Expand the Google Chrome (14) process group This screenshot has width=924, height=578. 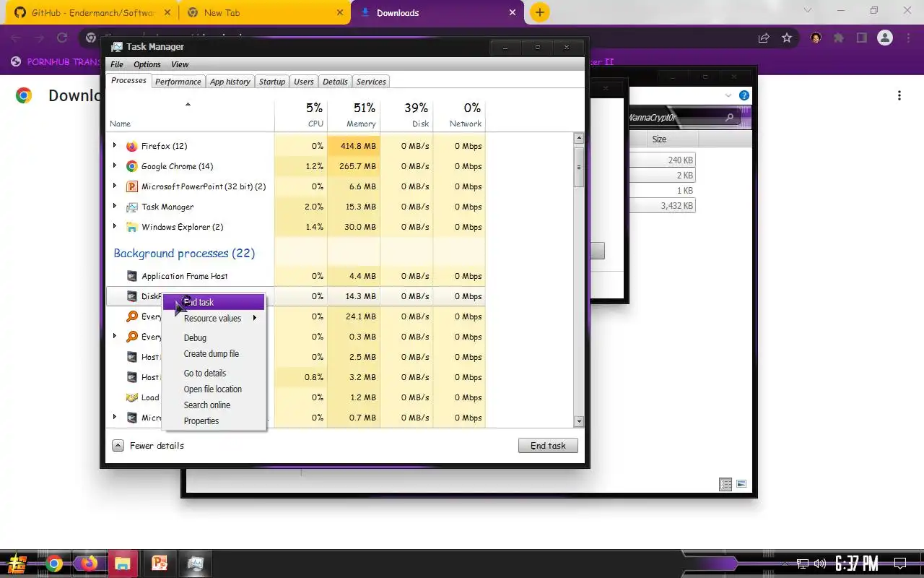115,165
